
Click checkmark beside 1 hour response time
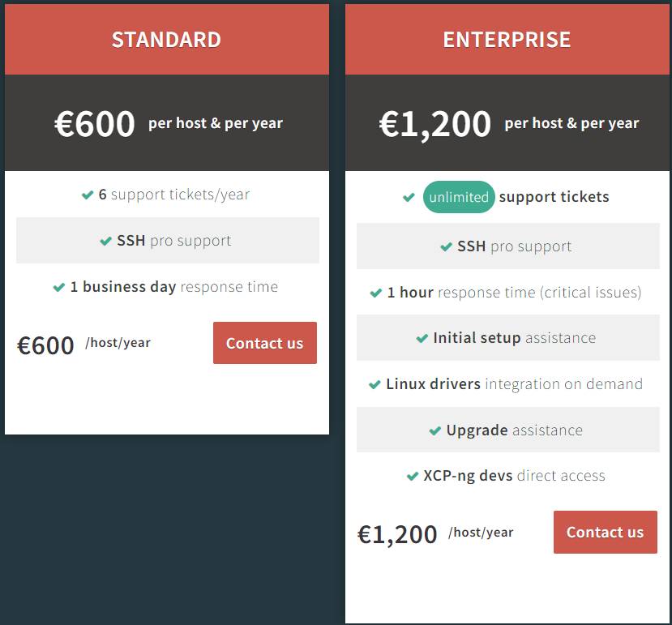tap(376, 293)
